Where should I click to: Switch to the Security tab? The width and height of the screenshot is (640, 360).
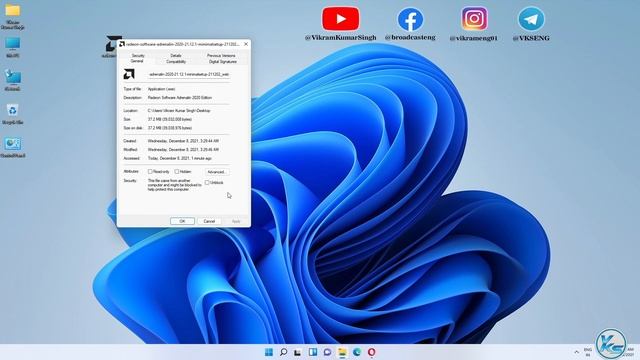pos(138,55)
